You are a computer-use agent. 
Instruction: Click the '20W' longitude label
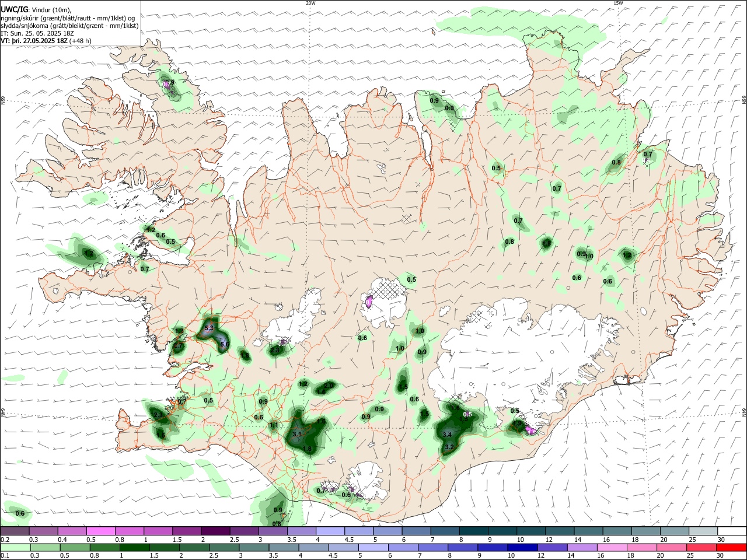pos(311,3)
